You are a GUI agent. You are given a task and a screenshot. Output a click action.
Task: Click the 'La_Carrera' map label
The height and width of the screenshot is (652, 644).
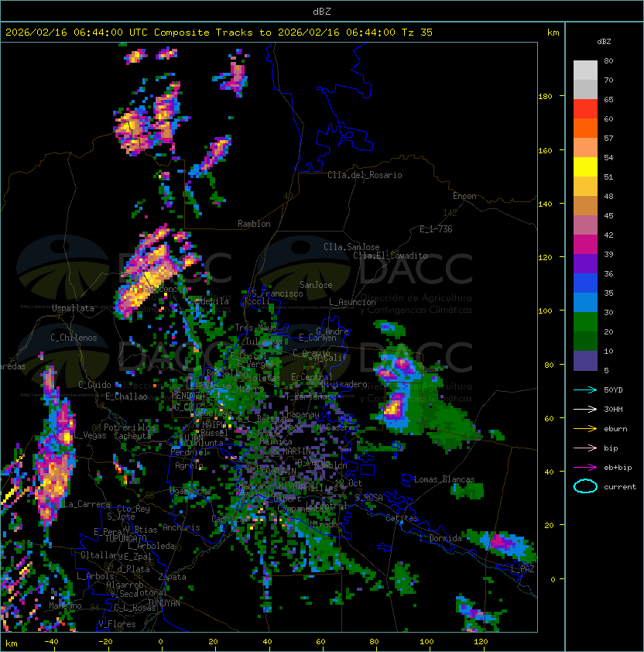[x=87, y=504]
